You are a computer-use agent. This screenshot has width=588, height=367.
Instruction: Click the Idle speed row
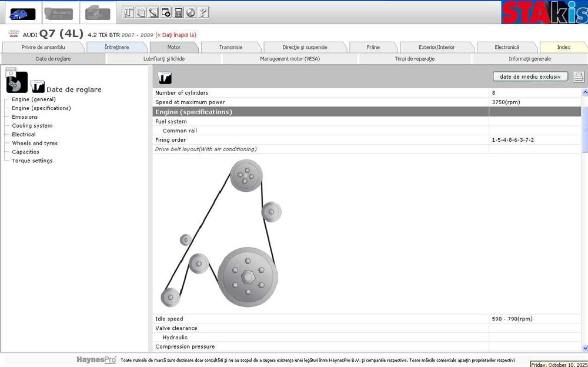click(367, 319)
